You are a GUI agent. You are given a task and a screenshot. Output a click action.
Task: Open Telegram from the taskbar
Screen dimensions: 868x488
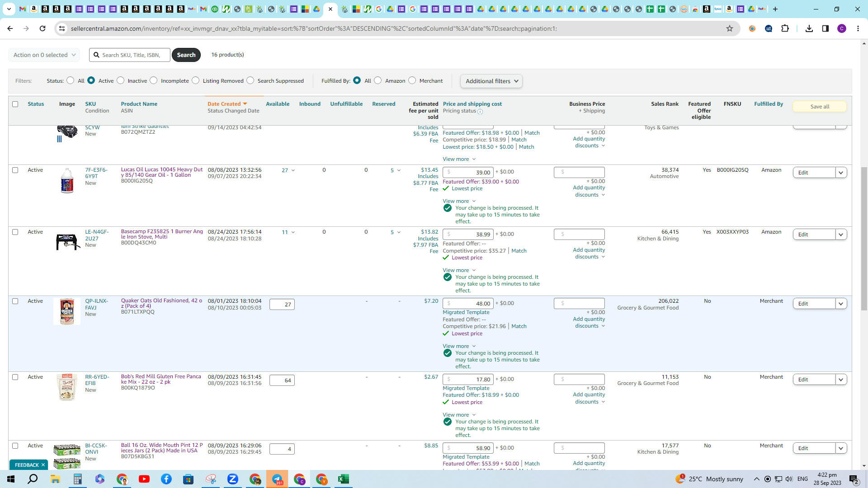click(x=277, y=479)
